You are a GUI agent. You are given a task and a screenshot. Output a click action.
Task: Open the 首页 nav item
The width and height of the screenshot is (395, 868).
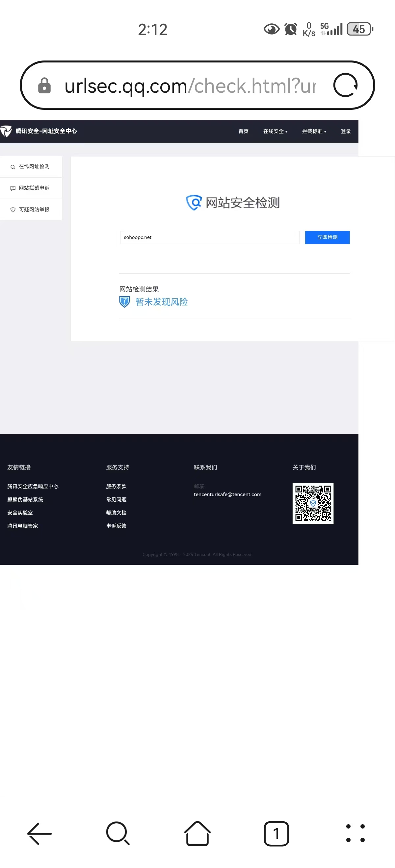244,131
